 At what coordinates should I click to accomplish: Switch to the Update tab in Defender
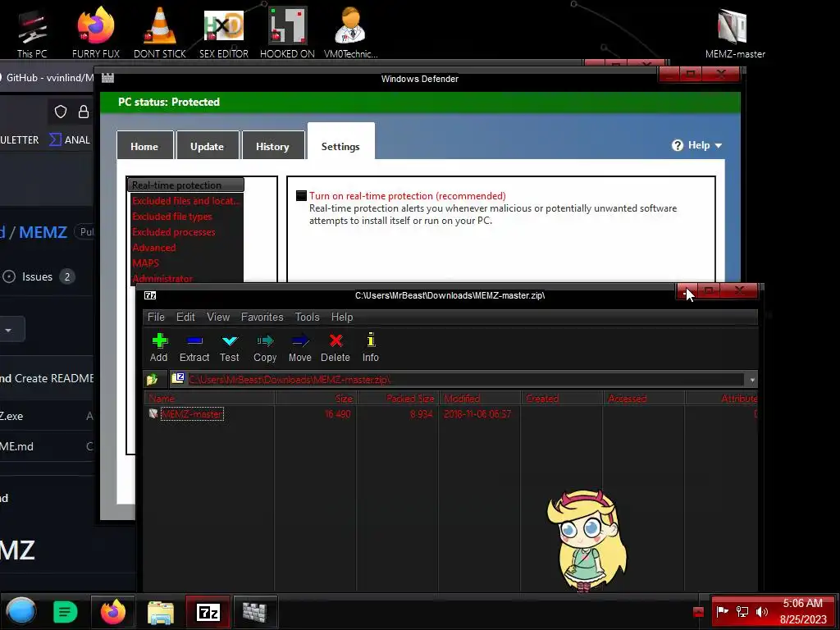point(207,146)
